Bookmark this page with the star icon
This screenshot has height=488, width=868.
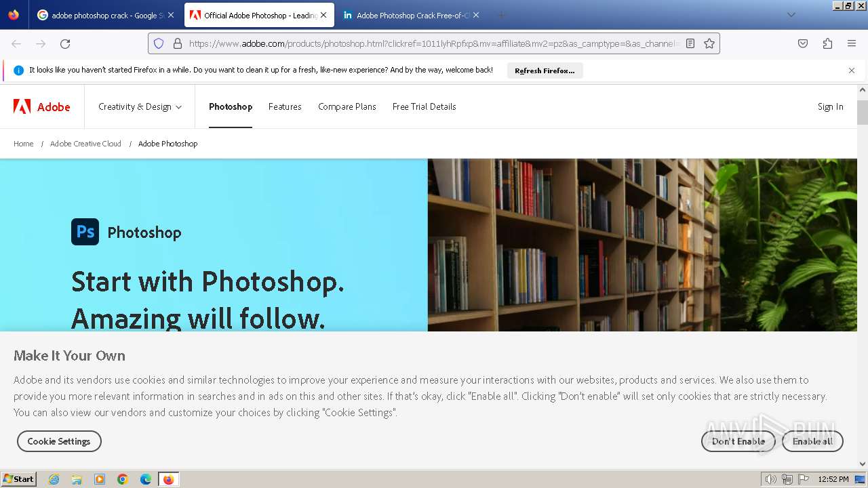tap(709, 43)
